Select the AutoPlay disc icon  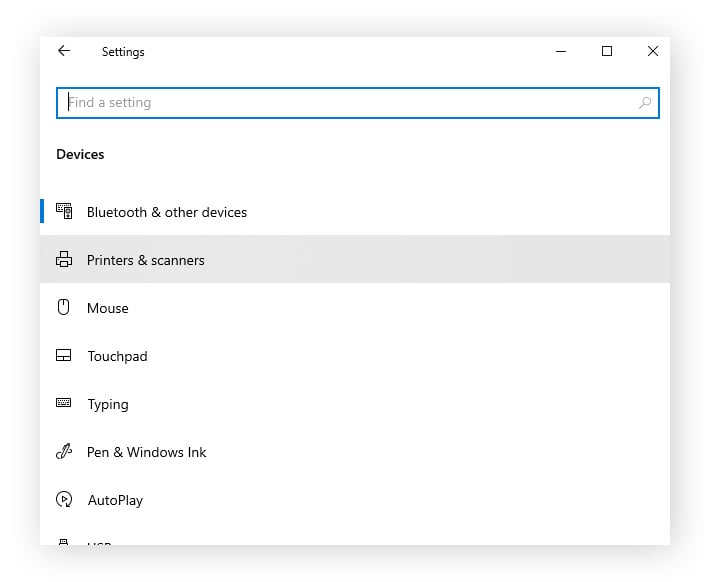[x=64, y=500]
